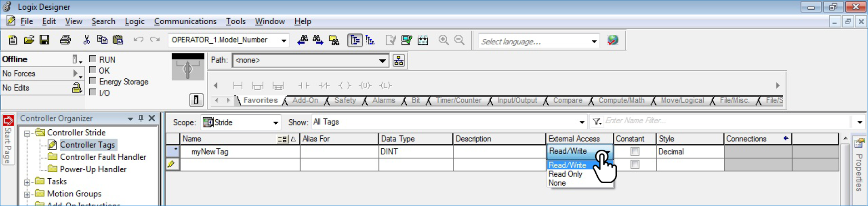Click the Zoom In magnifier icon
Screen dimensions: 868x206
(x=444, y=40)
